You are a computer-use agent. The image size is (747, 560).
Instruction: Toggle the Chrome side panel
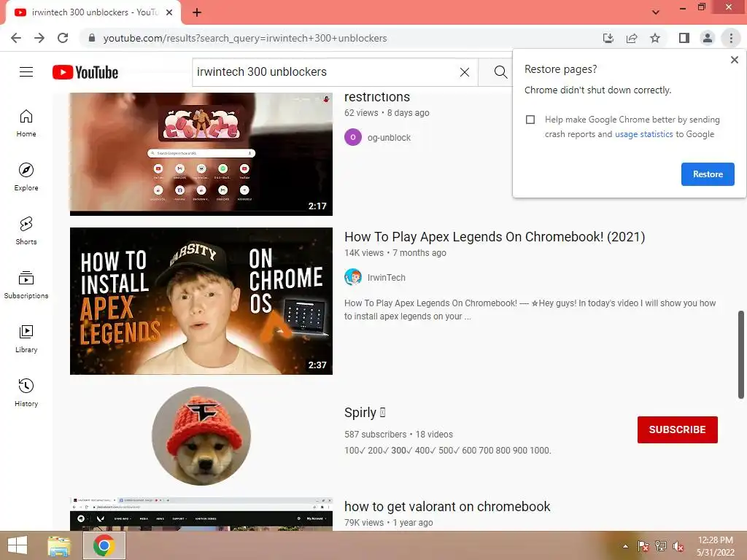coord(684,38)
